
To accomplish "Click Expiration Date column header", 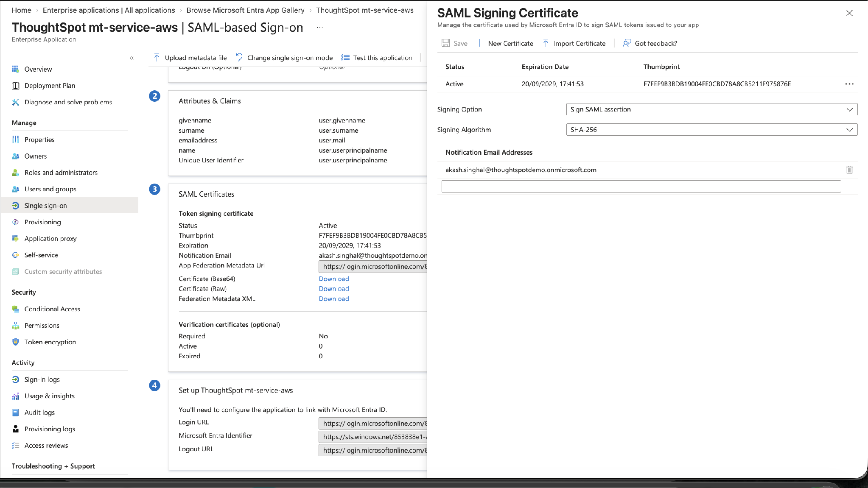I will pyautogui.click(x=545, y=67).
